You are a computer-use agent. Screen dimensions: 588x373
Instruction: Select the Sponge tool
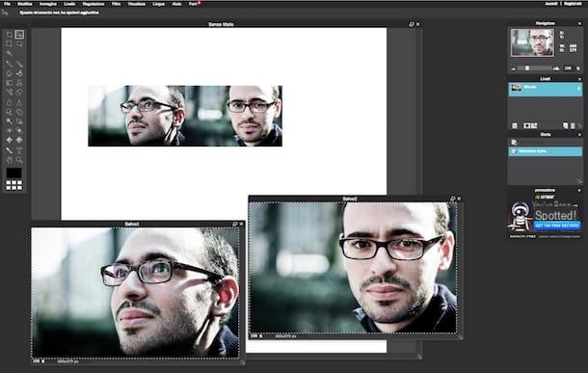coord(19,112)
